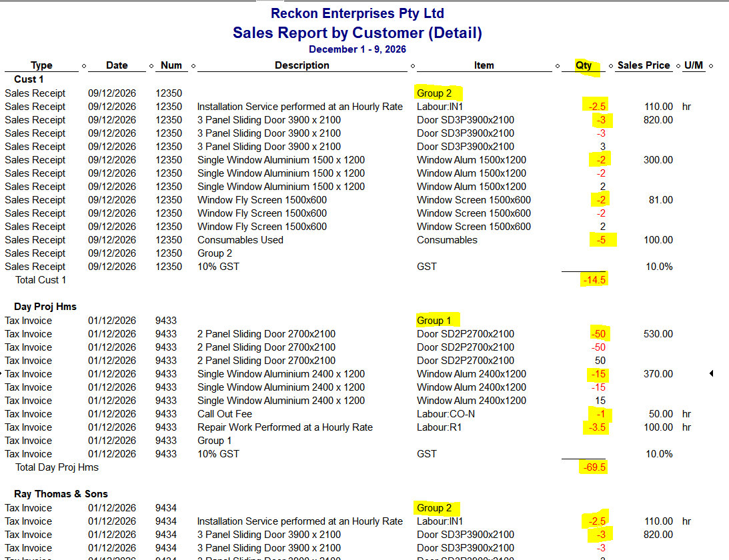Click the Sales Price column header
The width and height of the screenshot is (729, 560).
point(644,65)
